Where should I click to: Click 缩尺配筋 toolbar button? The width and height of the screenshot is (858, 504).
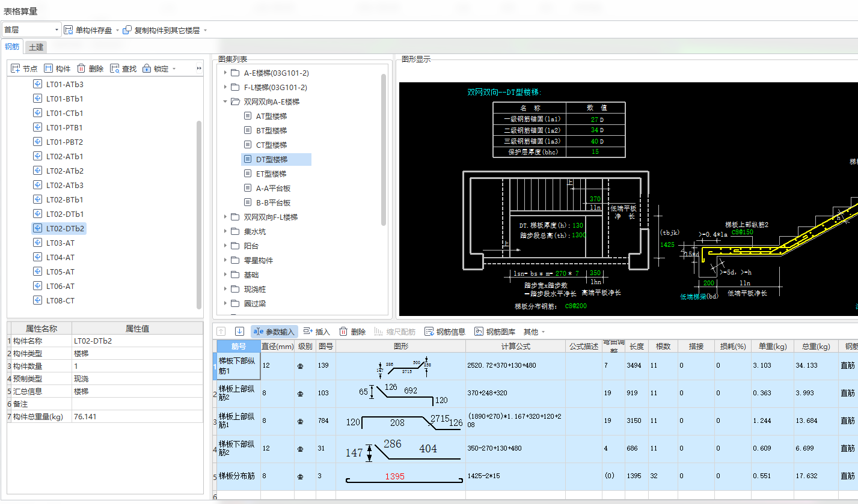(x=394, y=332)
